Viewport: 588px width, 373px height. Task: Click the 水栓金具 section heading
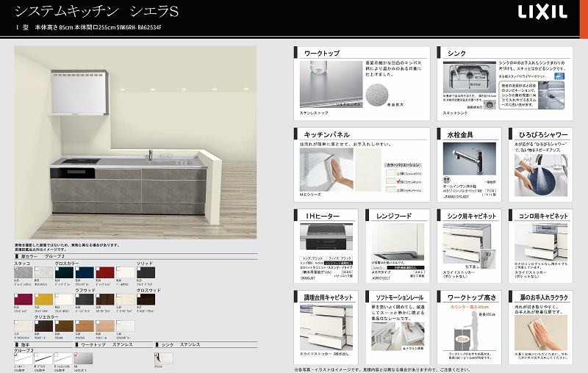coord(460,134)
